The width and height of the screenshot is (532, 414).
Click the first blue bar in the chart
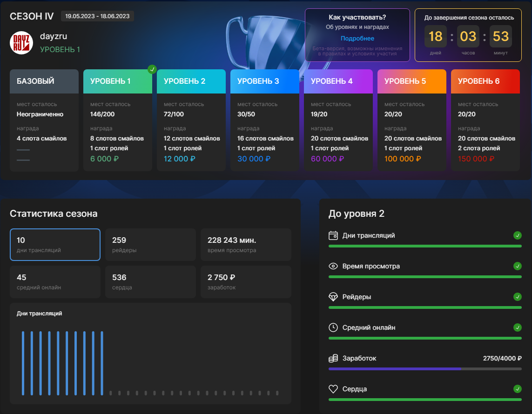coord(23,363)
